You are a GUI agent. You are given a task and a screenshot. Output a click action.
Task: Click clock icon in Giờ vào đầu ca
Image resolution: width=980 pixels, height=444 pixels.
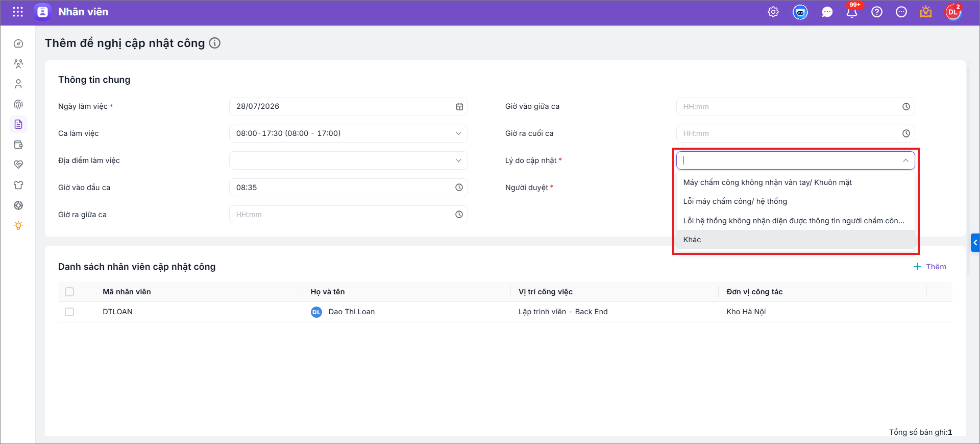pyautogui.click(x=459, y=188)
